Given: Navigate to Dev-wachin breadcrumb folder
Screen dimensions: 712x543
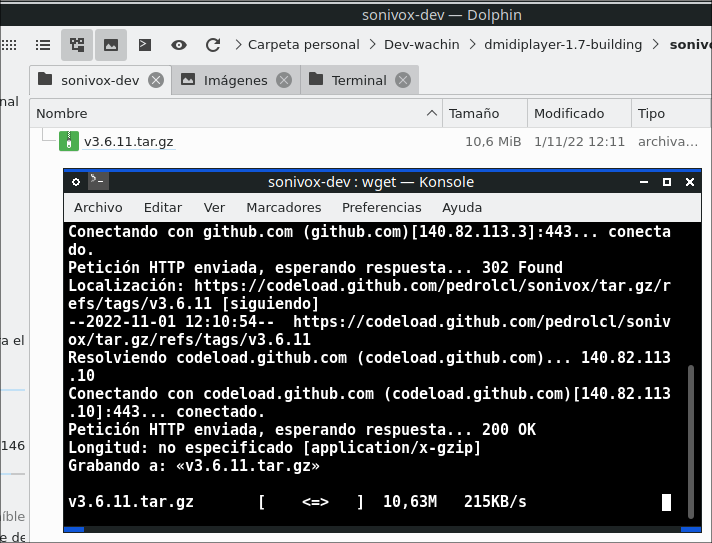Looking at the screenshot, I should [x=421, y=44].
